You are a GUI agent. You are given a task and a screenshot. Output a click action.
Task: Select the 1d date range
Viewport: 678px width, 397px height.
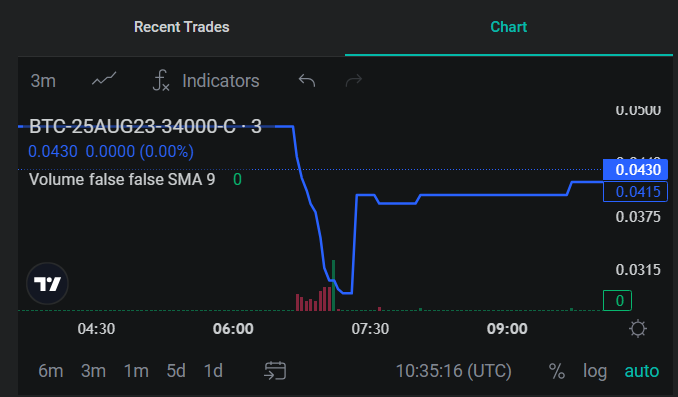213,371
